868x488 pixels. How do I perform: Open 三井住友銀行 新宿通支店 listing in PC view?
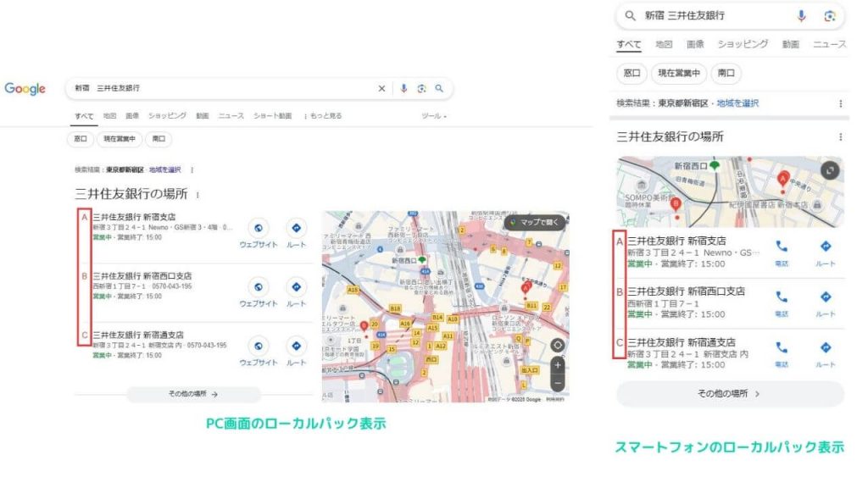click(138, 335)
